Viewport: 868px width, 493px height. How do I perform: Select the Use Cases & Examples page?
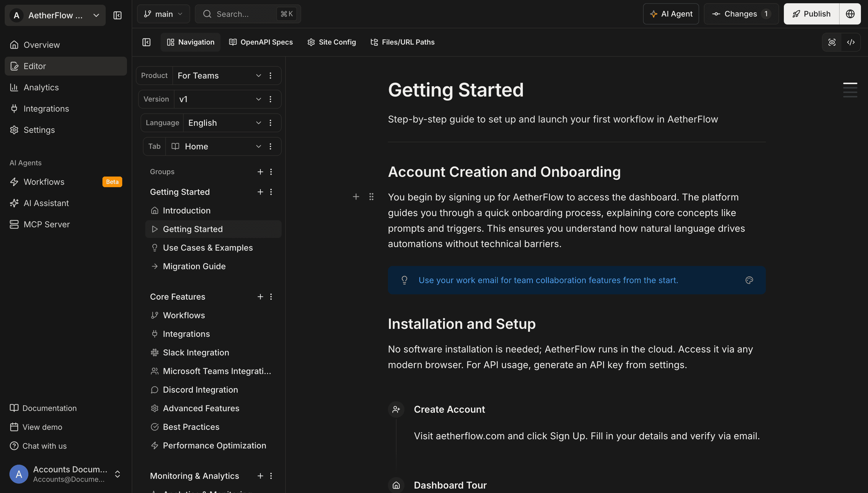pyautogui.click(x=213, y=248)
